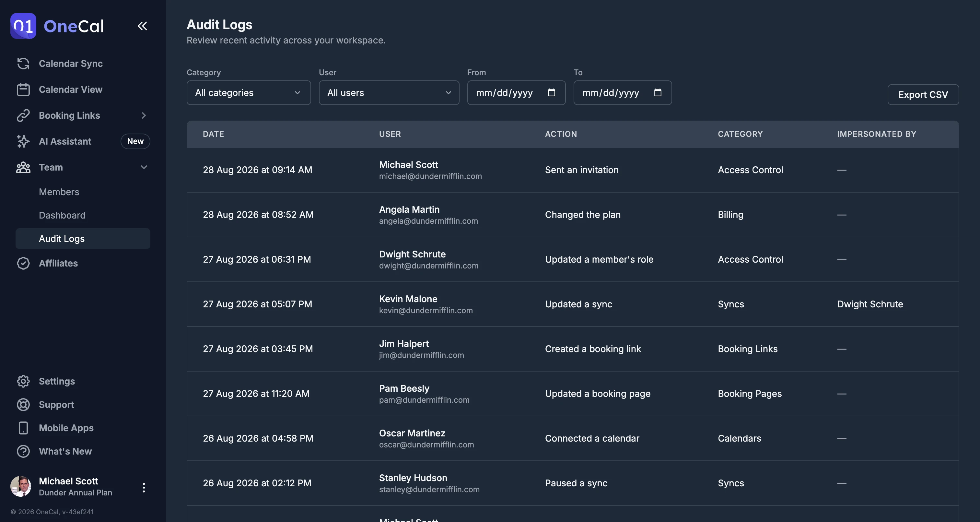Click the ACTION column header

pyautogui.click(x=561, y=134)
